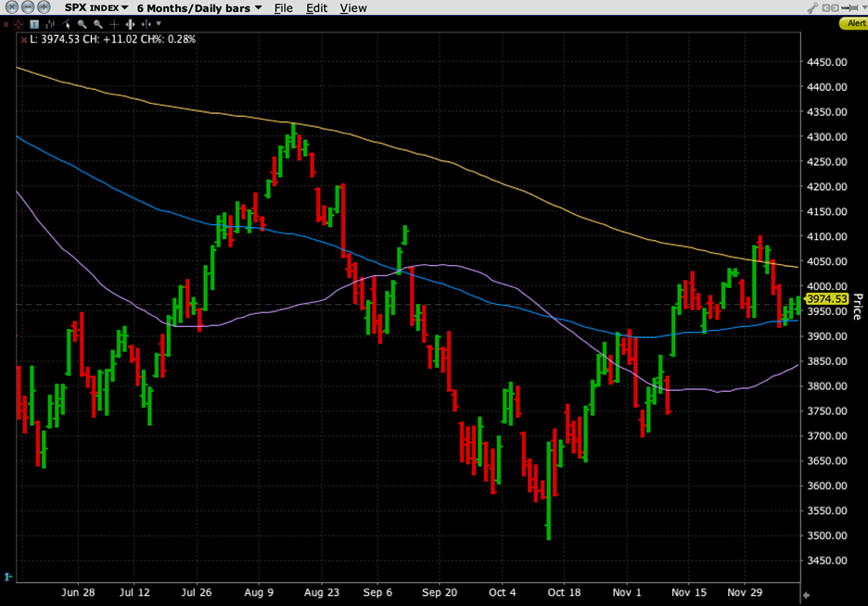Click the 4000.00 price axis label
The width and height of the screenshot is (868, 606).
(827, 286)
